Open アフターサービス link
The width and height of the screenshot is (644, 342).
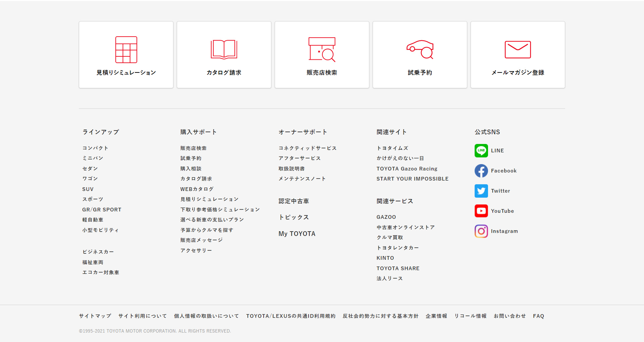300,158
